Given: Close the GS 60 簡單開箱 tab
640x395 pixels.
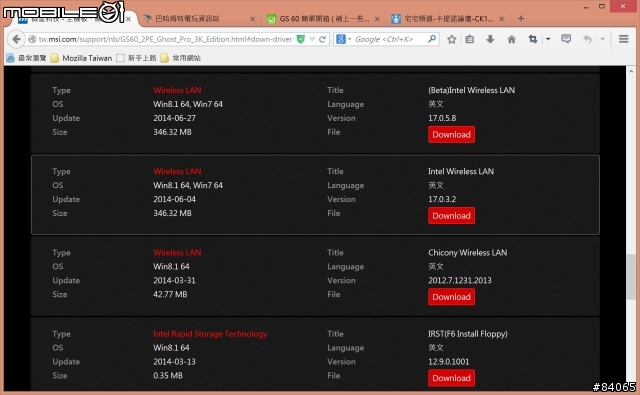Looking at the screenshot, I should [x=377, y=19].
